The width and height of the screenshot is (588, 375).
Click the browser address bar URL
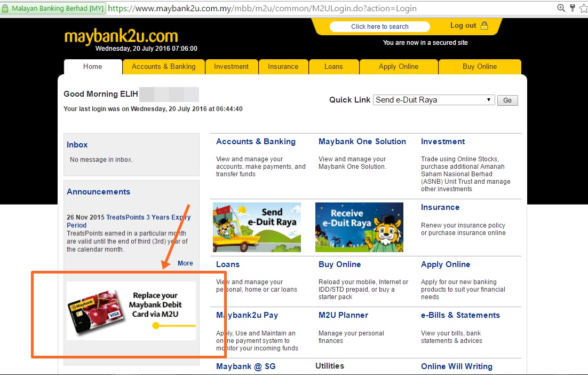[262, 8]
